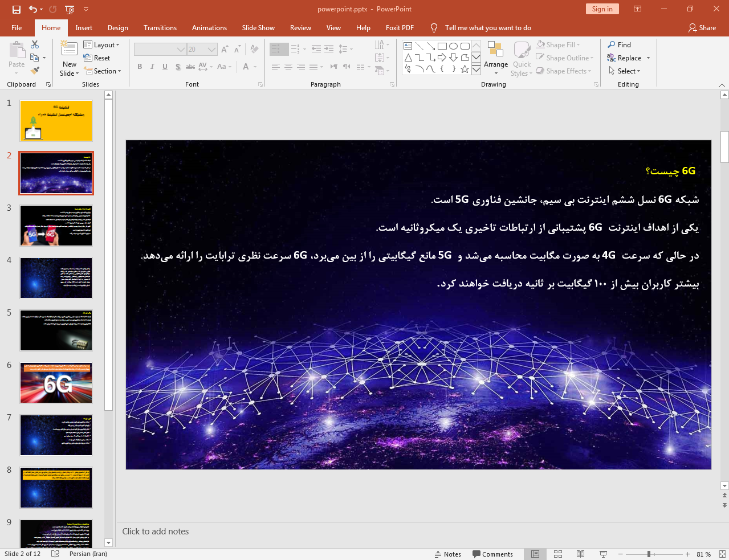Click the Copy icon in Clipboard group
The height and width of the screenshot is (560, 729).
coord(35,58)
